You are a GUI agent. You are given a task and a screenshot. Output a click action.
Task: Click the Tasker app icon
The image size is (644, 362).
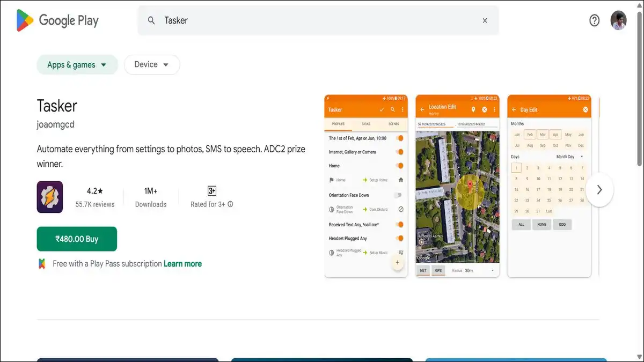(x=50, y=197)
